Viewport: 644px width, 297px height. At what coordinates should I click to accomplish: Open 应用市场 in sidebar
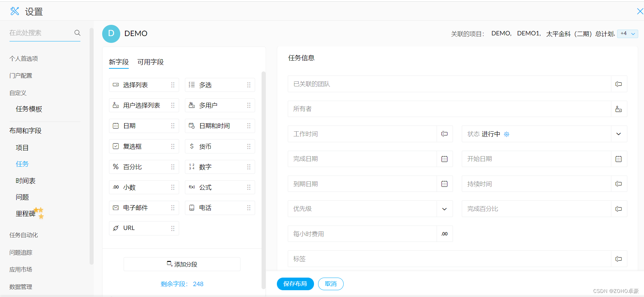tap(21, 269)
